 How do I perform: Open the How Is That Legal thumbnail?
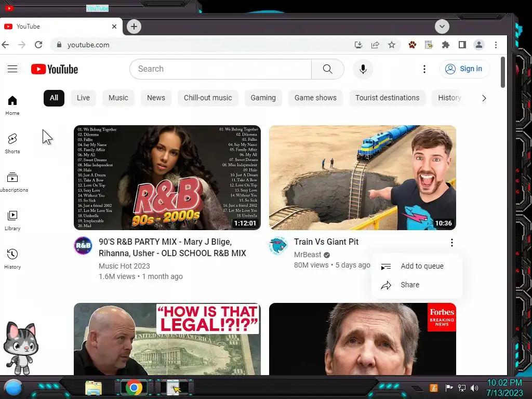(x=167, y=339)
